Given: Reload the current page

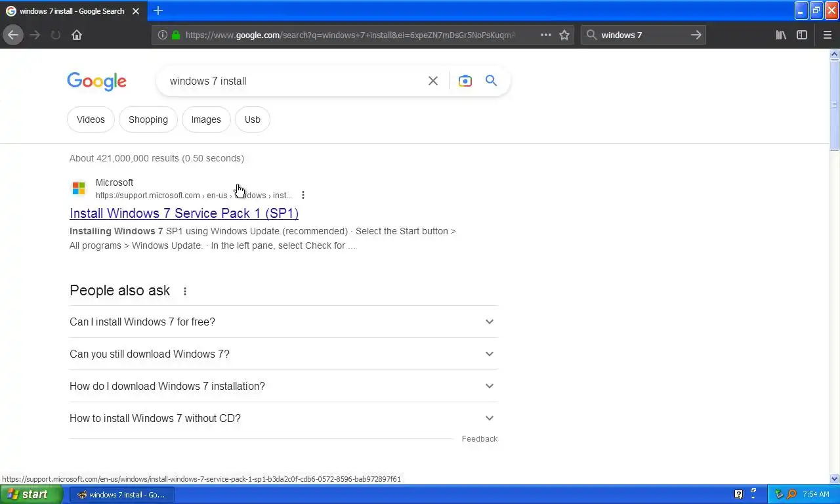Looking at the screenshot, I should click(x=56, y=35).
